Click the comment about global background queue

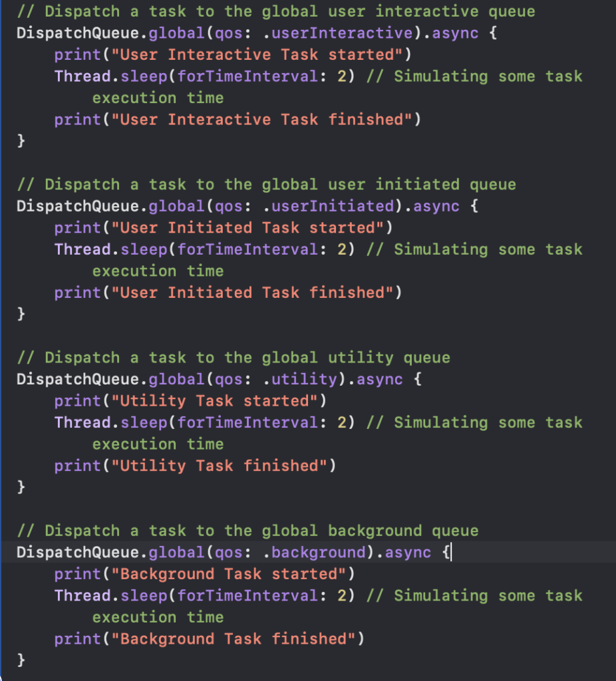pos(247,531)
